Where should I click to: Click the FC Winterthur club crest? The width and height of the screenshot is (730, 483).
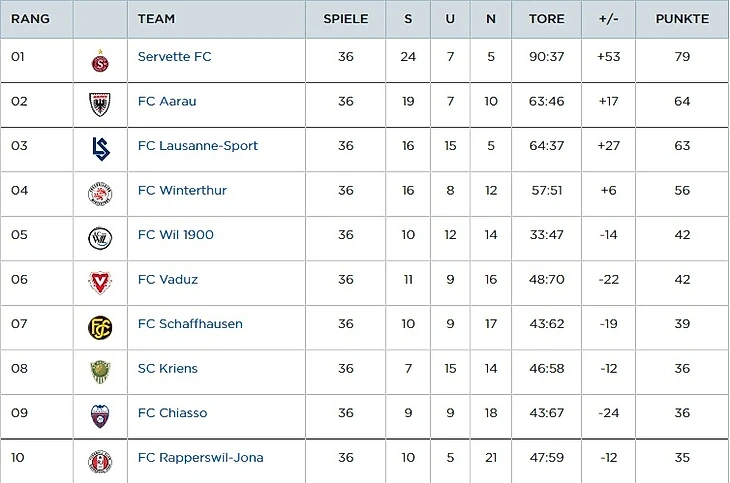point(100,193)
